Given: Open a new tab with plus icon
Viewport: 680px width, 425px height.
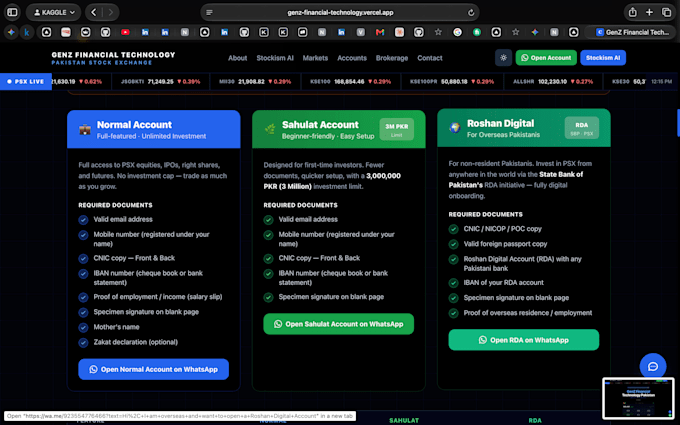Looking at the screenshot, I should tap(649, 12).
